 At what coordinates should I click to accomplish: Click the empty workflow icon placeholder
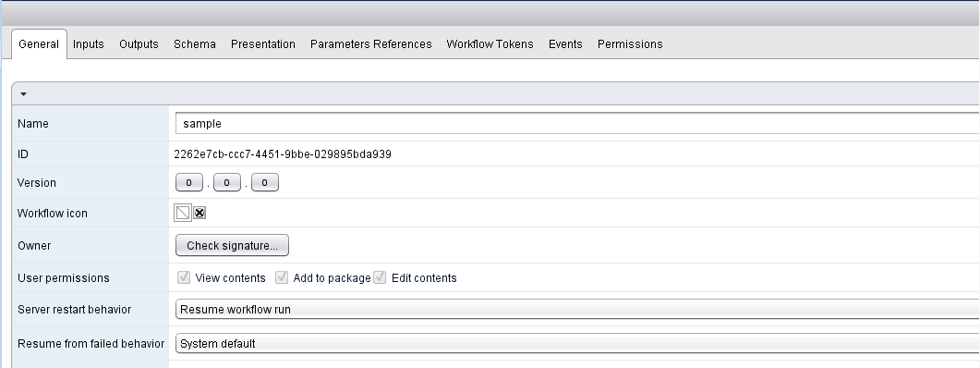coord(183,213)
